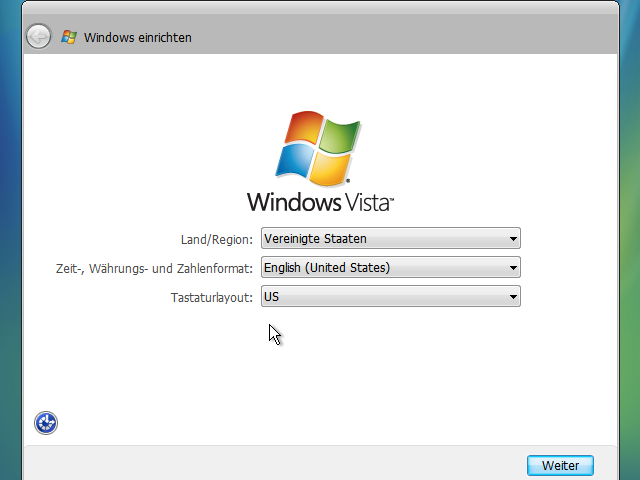
Task: Click the 'Tastaturlayout:' label
Action: pos(212,298)
